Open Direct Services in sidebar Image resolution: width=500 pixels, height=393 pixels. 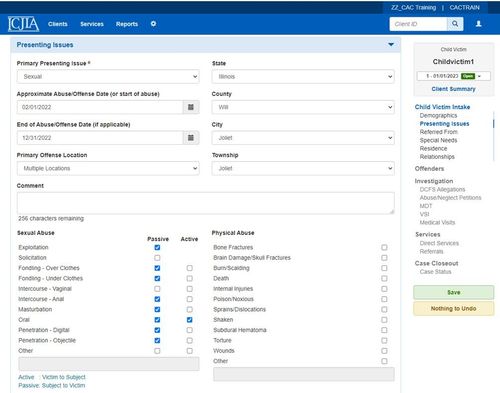[x=439, y=243]
